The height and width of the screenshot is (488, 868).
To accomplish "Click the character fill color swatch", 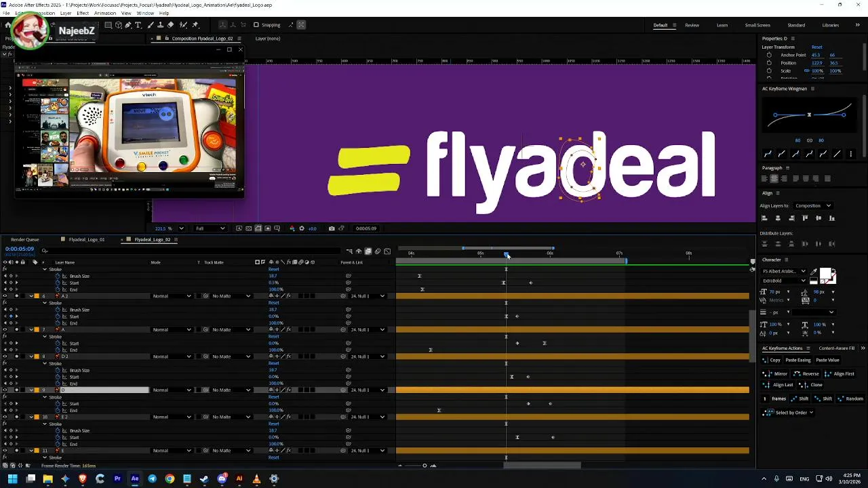I will [825, 273].
